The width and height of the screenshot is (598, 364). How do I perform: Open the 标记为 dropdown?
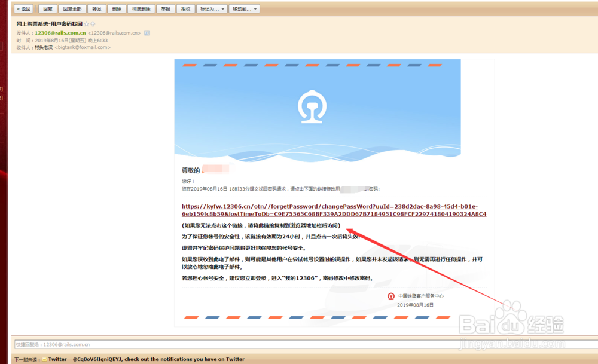[212, 9]
